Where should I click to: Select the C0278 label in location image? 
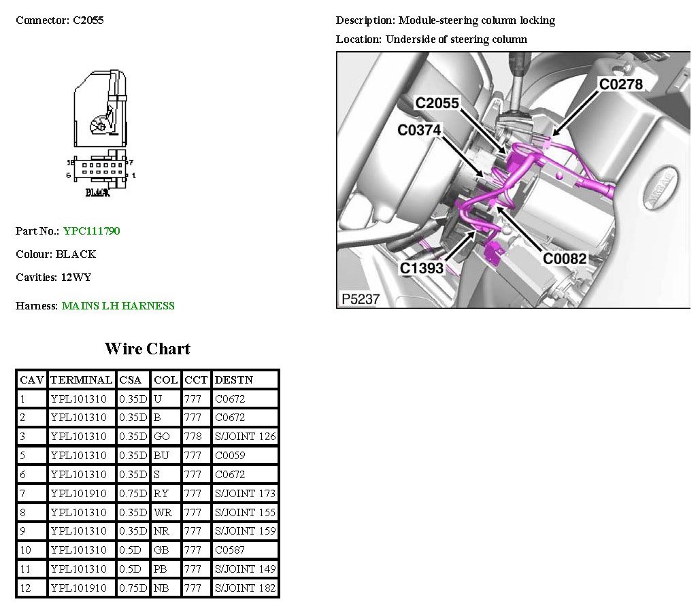click(620, 84)
